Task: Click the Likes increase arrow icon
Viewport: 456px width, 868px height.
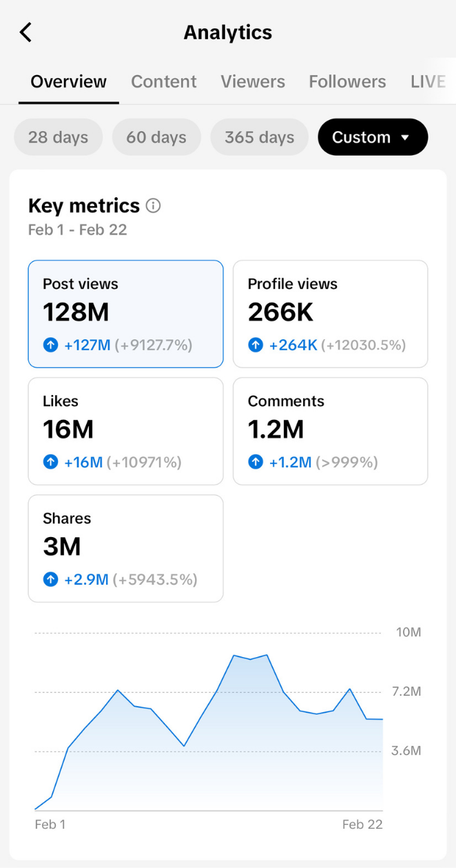Action: 50,462
